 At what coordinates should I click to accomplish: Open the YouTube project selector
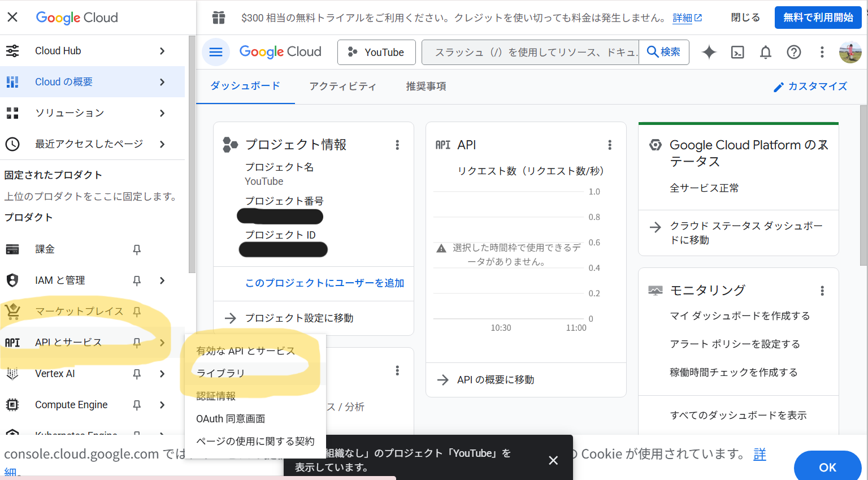(x=376, y=52)
